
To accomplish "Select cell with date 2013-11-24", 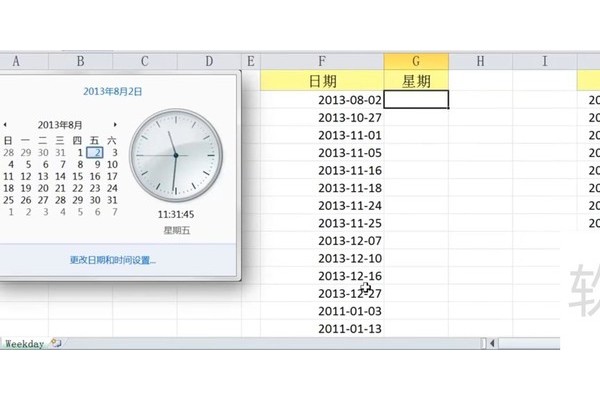I will [322, 206].
